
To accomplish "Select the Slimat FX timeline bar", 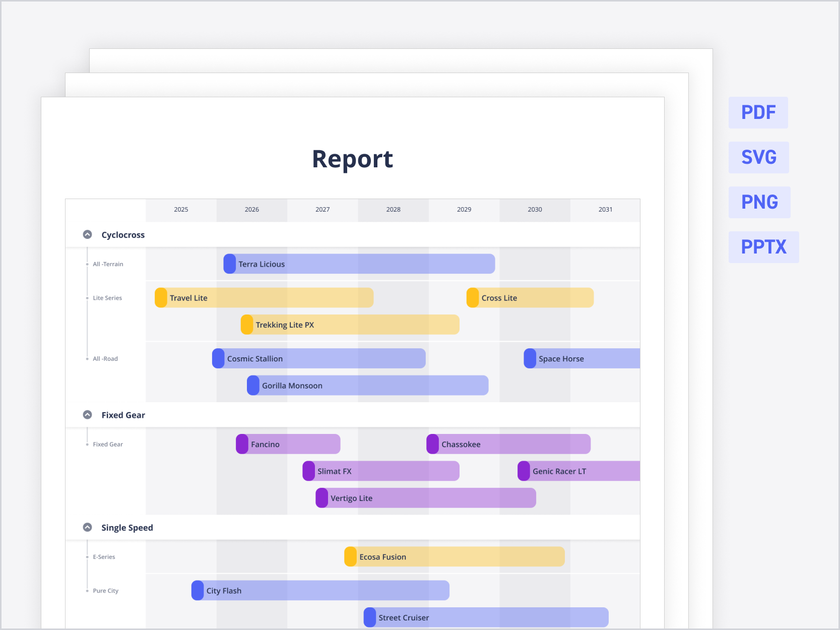I will point(381,471).
